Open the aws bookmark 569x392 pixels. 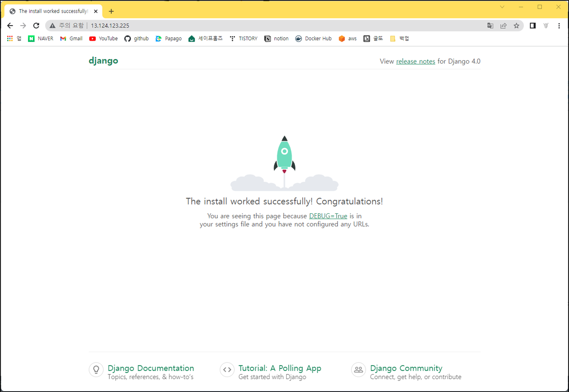click(x=348, y=39)
